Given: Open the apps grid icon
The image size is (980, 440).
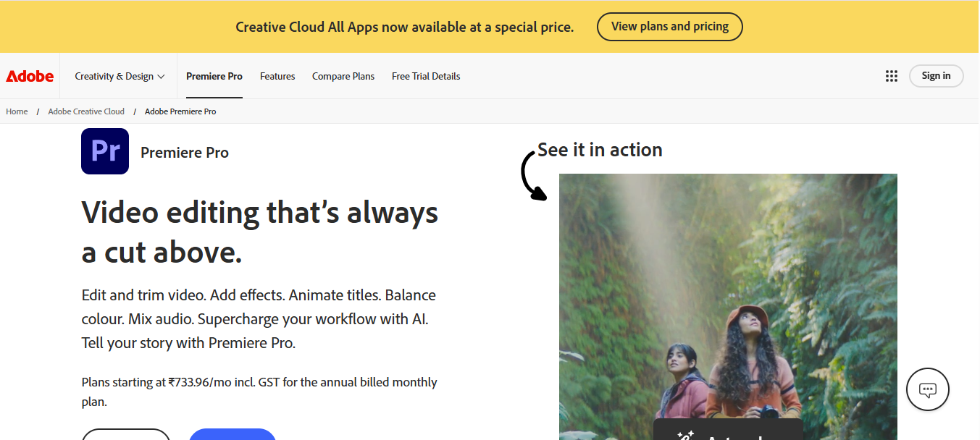Looking at the screenshot, I should tap(892, 76).
